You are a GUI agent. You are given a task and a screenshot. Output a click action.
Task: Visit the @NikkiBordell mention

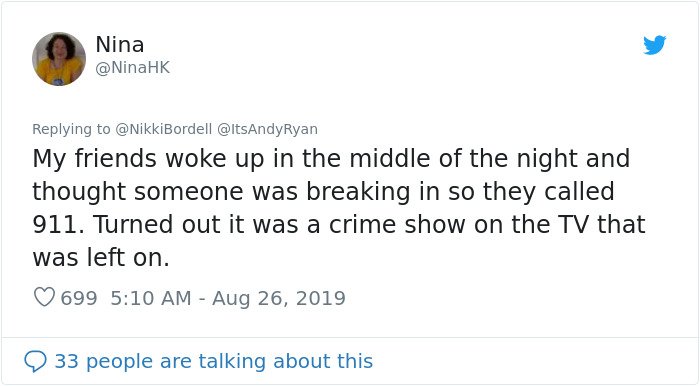163,129
